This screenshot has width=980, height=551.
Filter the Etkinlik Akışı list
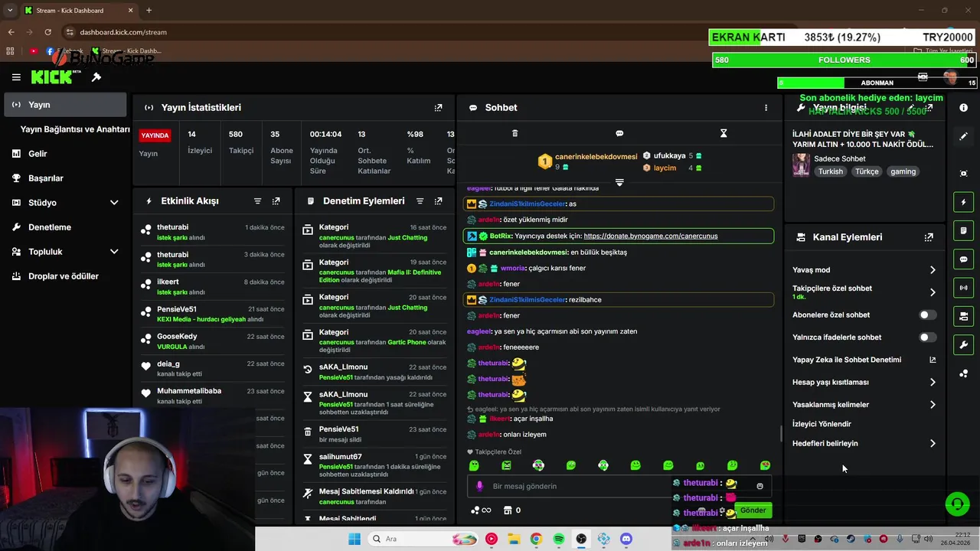click(x=257, y=201)
